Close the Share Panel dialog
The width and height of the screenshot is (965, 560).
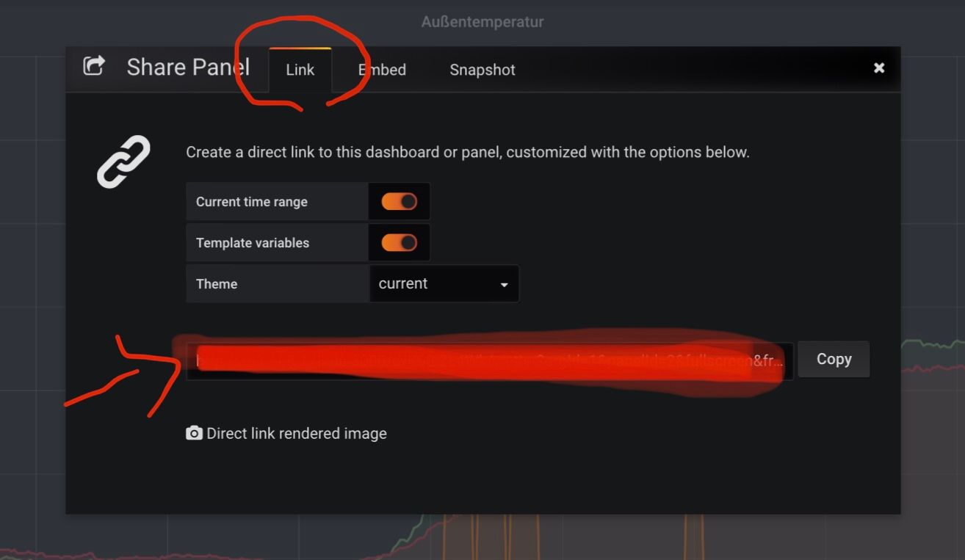point(879,68)
